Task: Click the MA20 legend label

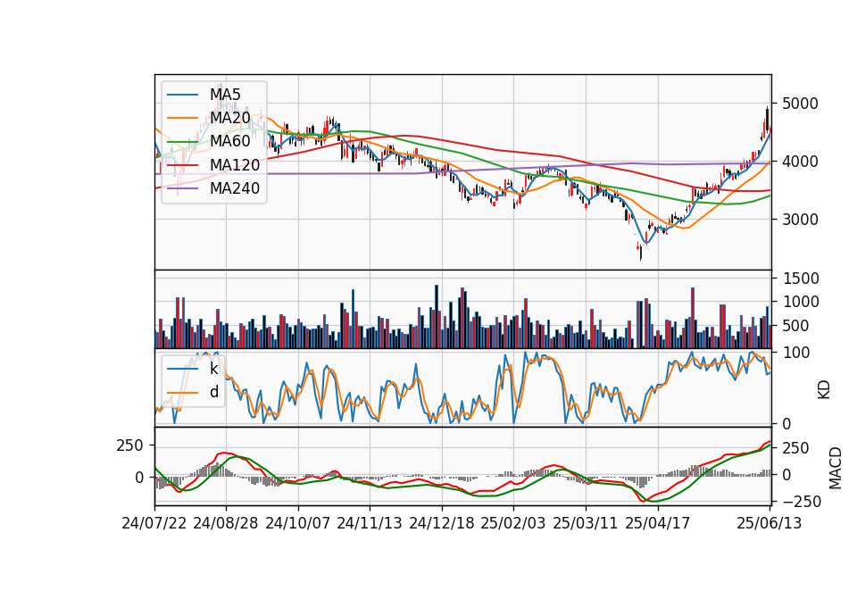Action: (x=229, y=118)
